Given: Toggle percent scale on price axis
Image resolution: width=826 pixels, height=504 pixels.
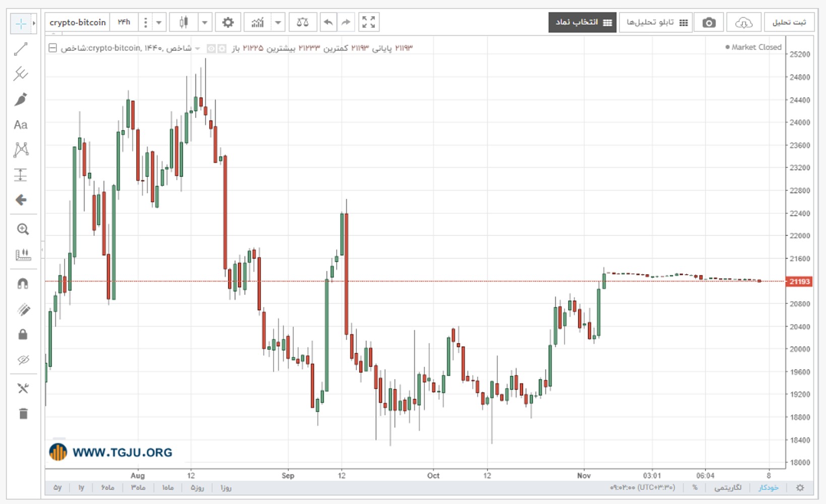Looking at the screenshot, I should (695, 487).
